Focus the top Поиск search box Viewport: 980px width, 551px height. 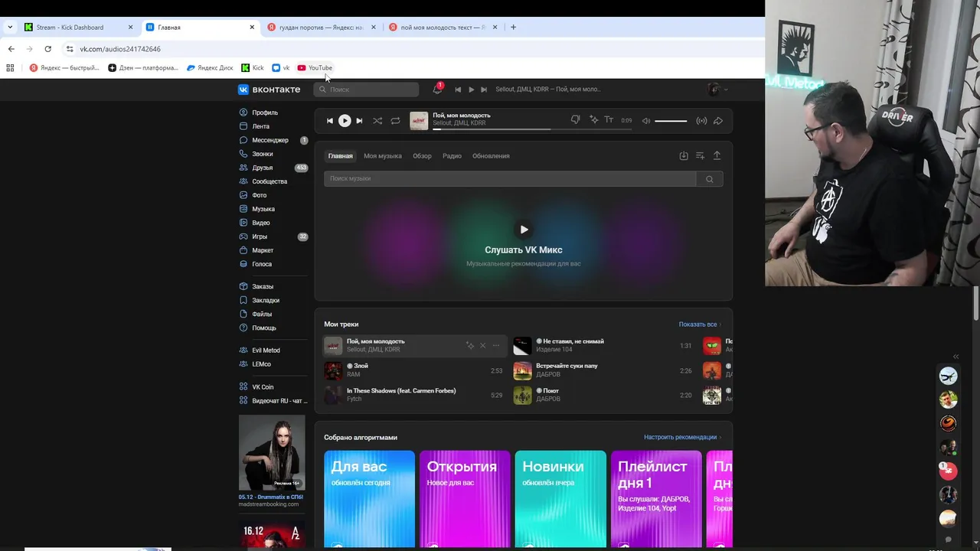(367, 90)
